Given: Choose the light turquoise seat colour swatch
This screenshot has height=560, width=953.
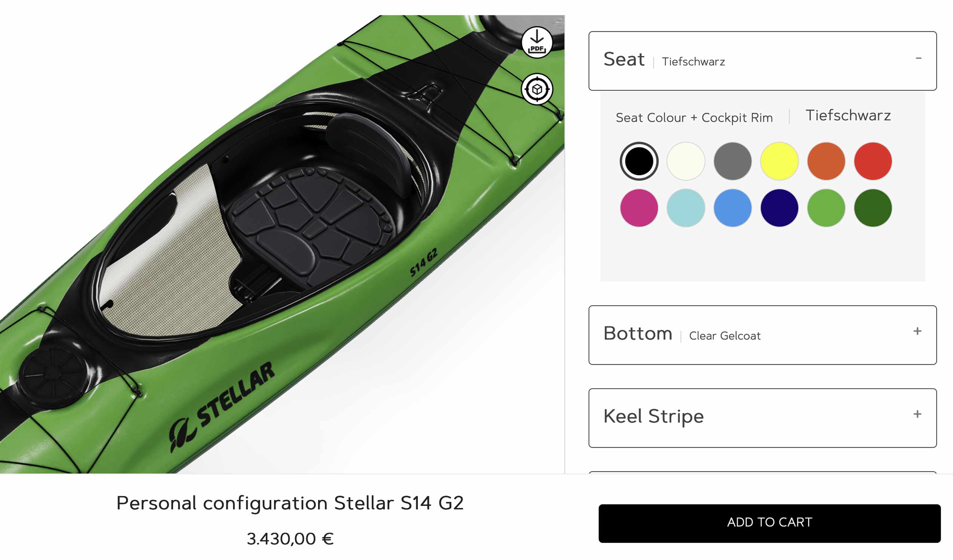Looking at the screenshot, I should tap(686, 208).
